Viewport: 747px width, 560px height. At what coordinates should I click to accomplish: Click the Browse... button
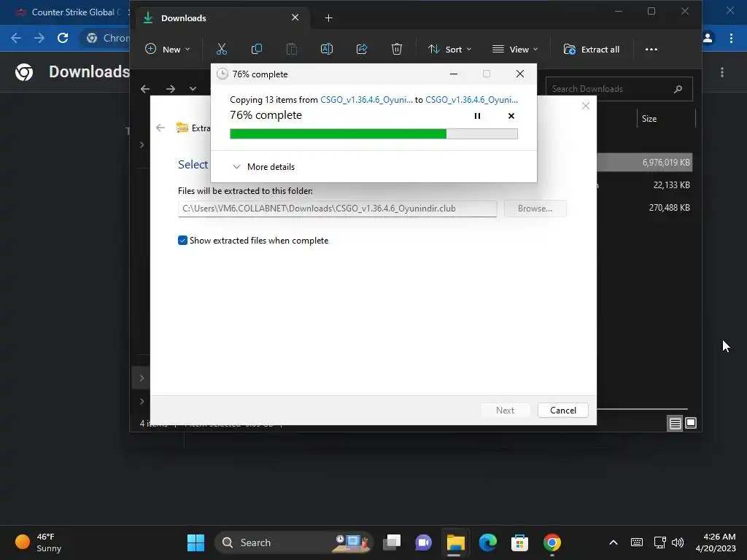pos(535,209)
